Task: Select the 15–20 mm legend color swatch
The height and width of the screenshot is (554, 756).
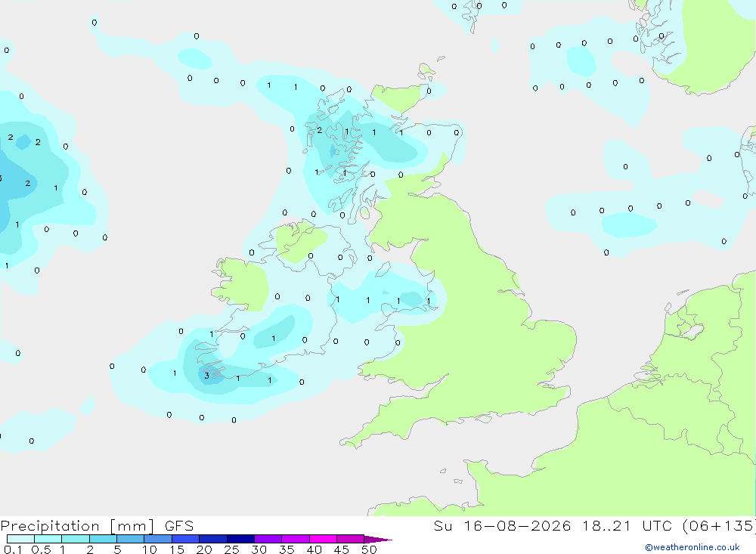Action: [x=185, y=539]
